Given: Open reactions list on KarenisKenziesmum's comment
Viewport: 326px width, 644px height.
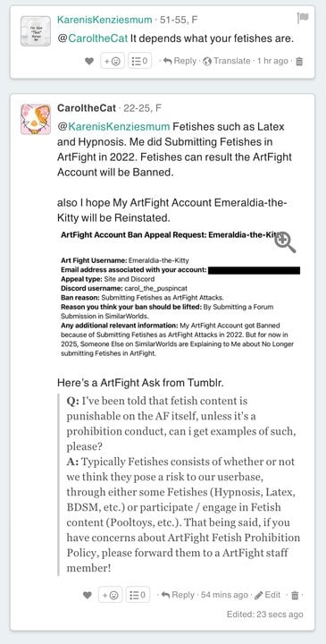Looking at the screenshot, I should pos(140,61).
